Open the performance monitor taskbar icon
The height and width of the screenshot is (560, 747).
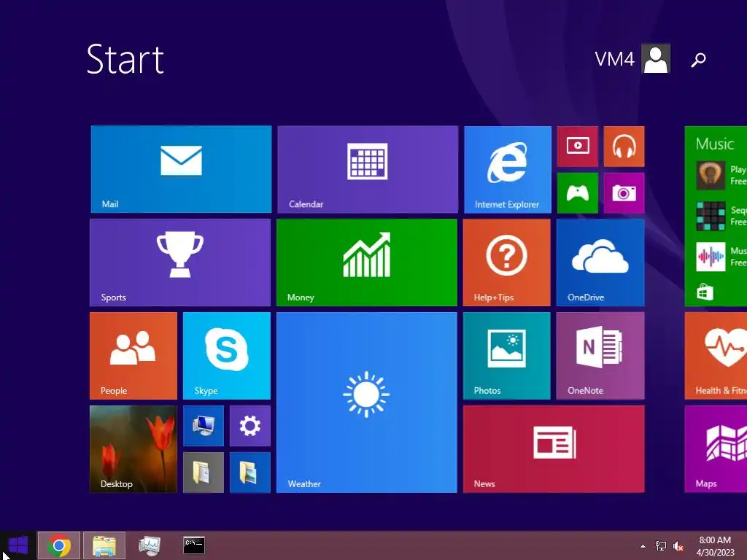[150, 545]
